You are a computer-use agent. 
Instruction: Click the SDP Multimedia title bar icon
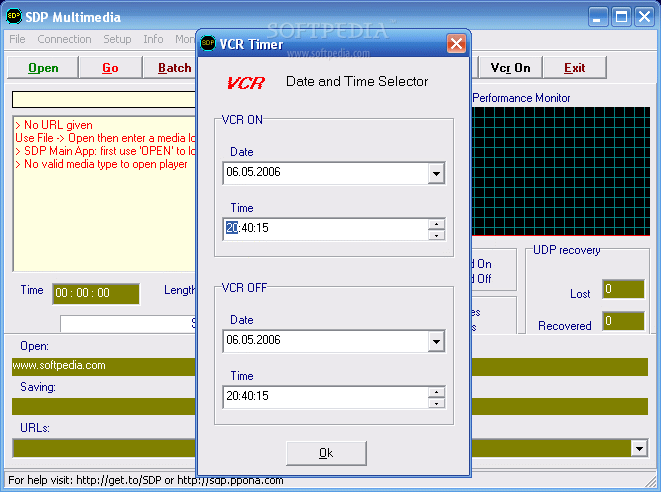(x=13, y=16)
